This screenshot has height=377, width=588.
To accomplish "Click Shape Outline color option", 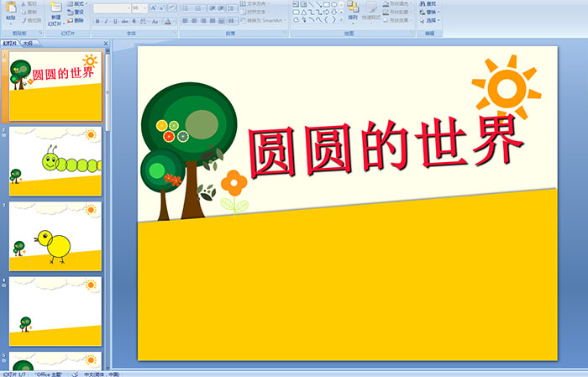I will pos(397,12).
